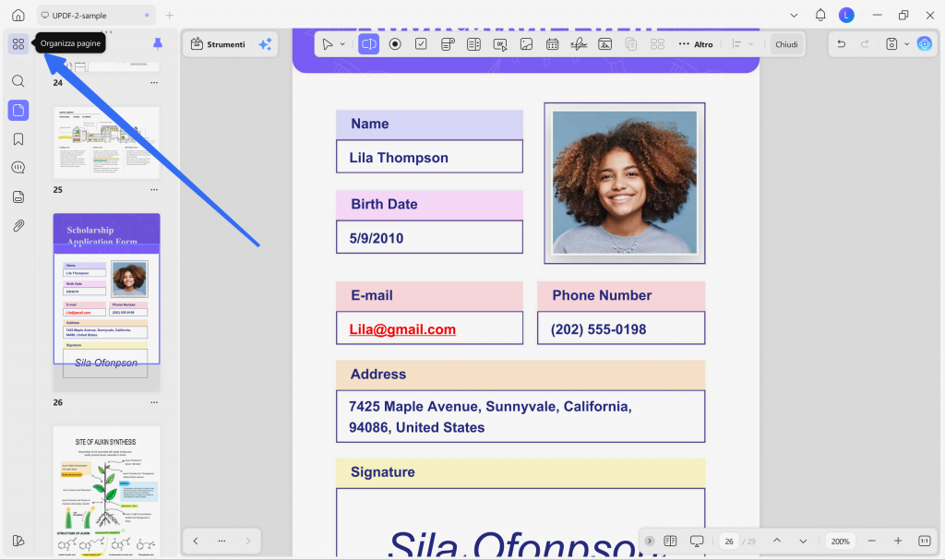945x560 pixels.
Task: Click the 5/9/2010 birth date field
Action: click(429, 237)
